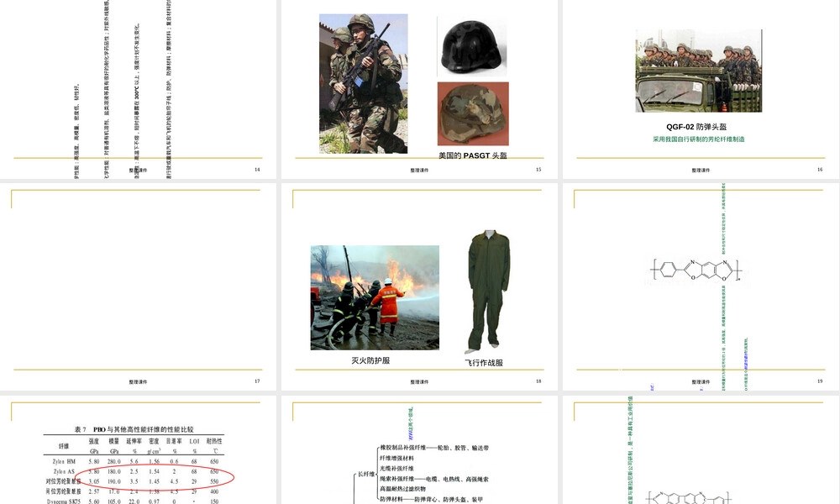Viewport: 840px width, 504px height.
Task: Click page number "18"
Action: pyautogui.click(x=538, y=381)
